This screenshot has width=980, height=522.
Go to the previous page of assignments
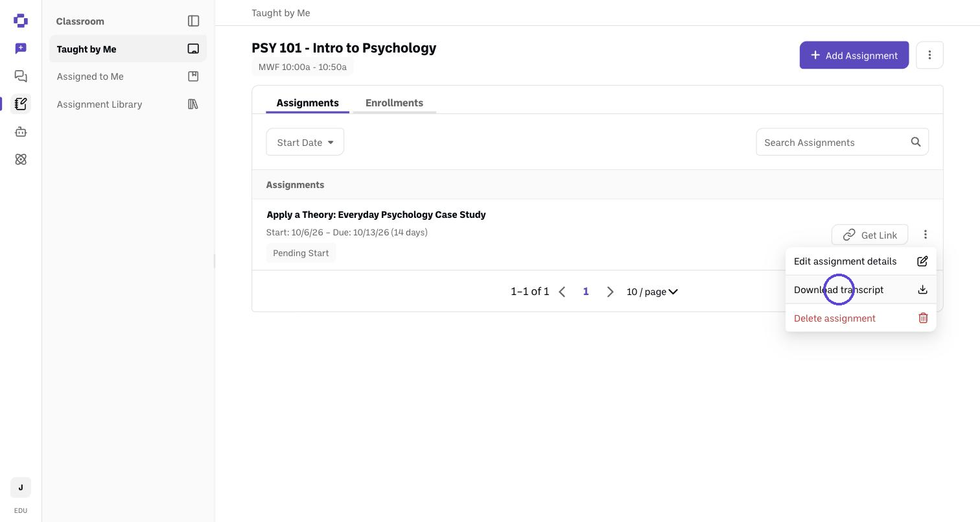pyautogui.click(x=562, y=292)
